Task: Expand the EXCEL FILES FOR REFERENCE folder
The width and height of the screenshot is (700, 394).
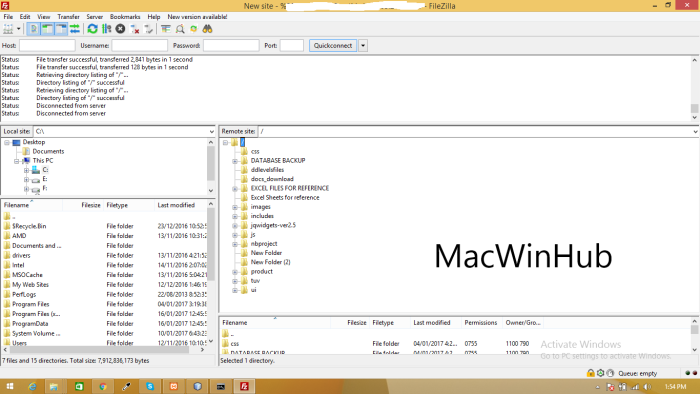Action: 235,189
